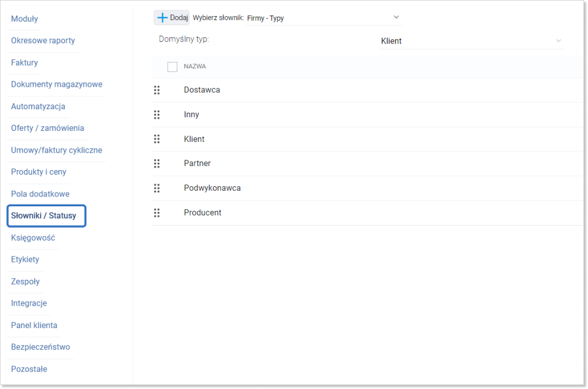The image size is (588, 389).
Task: Open Integracje section
Action: point(29,303)
